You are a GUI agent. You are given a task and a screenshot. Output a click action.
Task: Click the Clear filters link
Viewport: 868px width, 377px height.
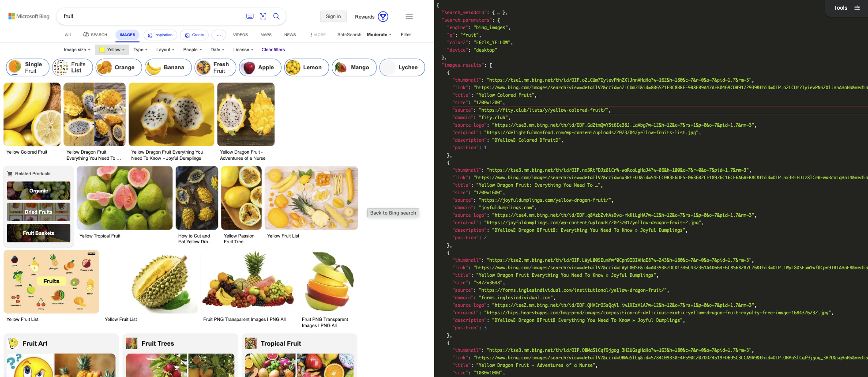click(x=273, y=50)
